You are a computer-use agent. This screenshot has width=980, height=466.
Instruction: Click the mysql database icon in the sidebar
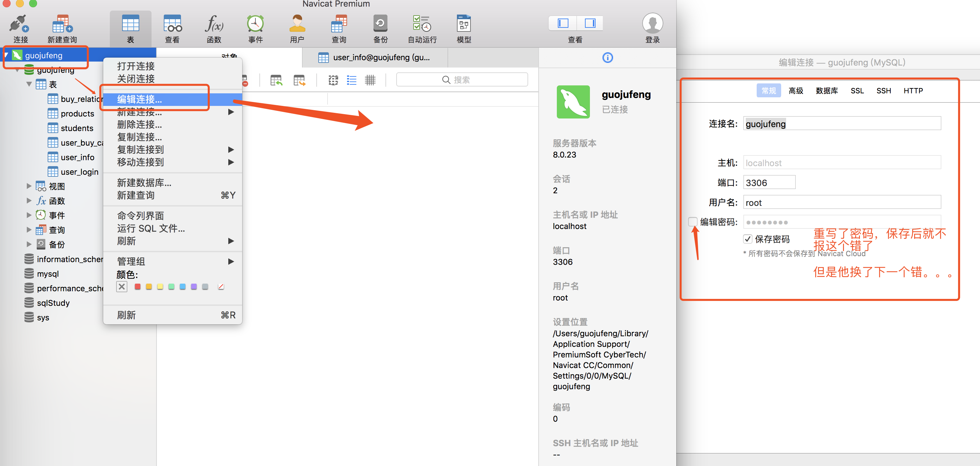29,273
